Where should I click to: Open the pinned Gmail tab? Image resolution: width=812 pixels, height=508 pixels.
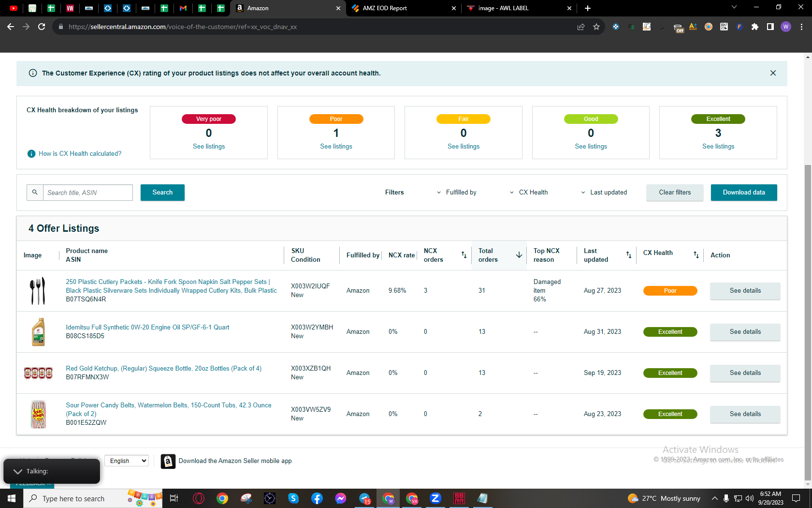click(183, 8)
